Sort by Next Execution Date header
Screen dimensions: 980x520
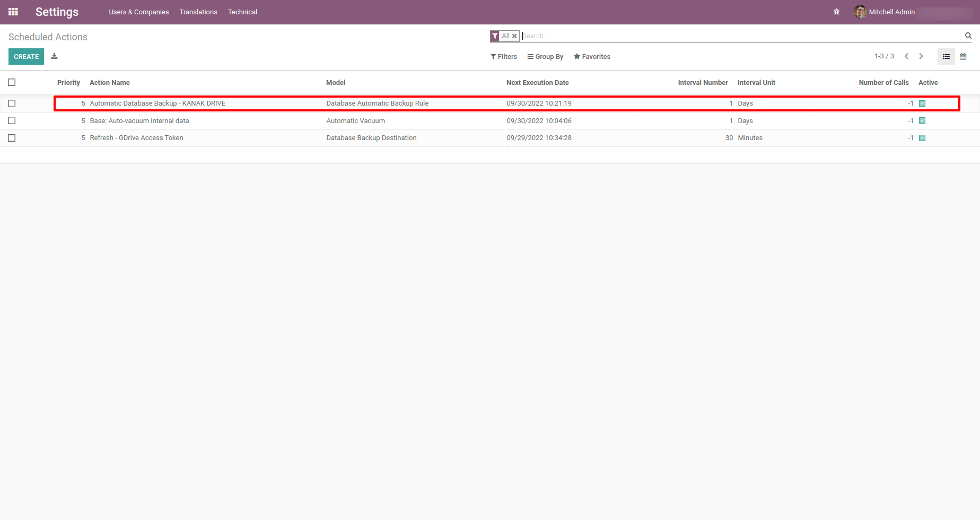pos(537,83)
